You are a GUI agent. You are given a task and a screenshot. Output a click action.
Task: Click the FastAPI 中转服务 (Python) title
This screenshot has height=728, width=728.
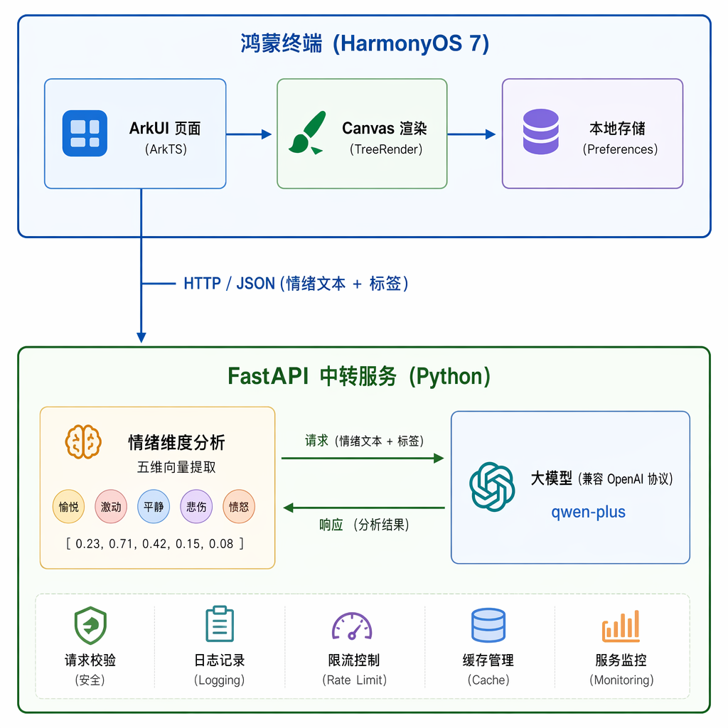[359, 376]
